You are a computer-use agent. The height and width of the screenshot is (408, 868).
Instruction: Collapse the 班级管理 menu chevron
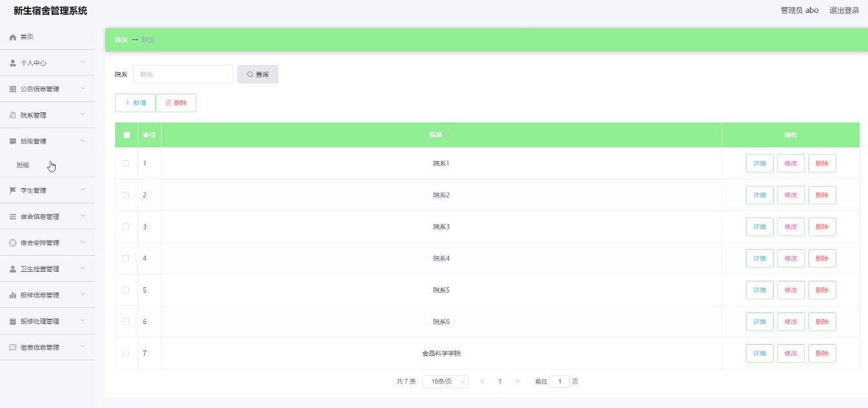[x=82, y=141]
